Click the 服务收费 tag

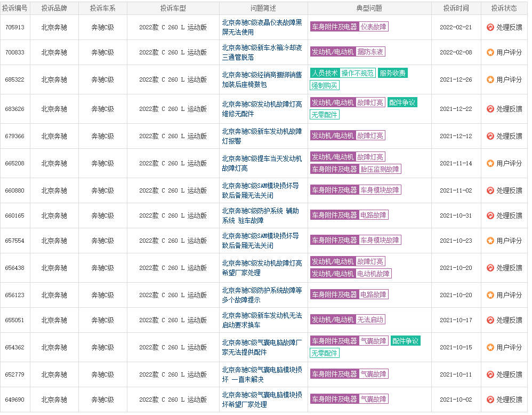point(392,73)
